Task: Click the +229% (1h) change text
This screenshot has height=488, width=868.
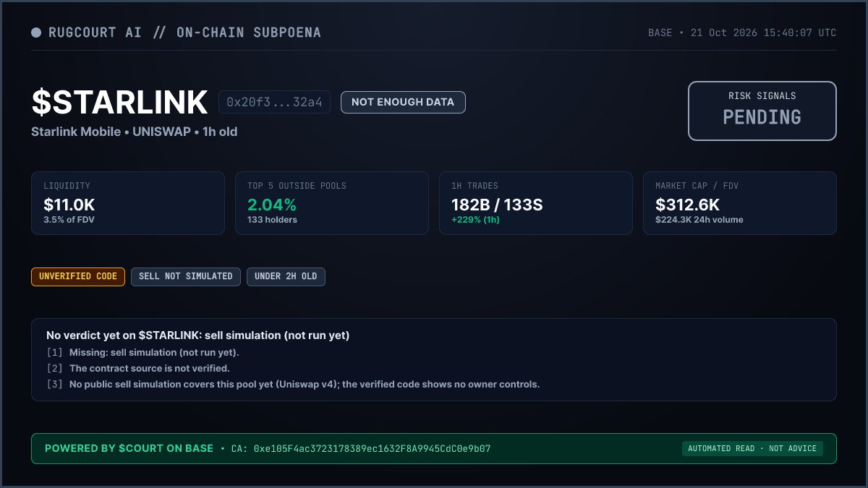Action: 475,220
